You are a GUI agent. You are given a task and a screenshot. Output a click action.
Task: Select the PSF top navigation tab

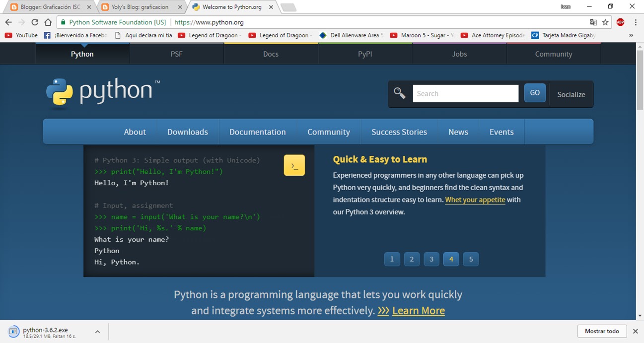click(176, 54)
